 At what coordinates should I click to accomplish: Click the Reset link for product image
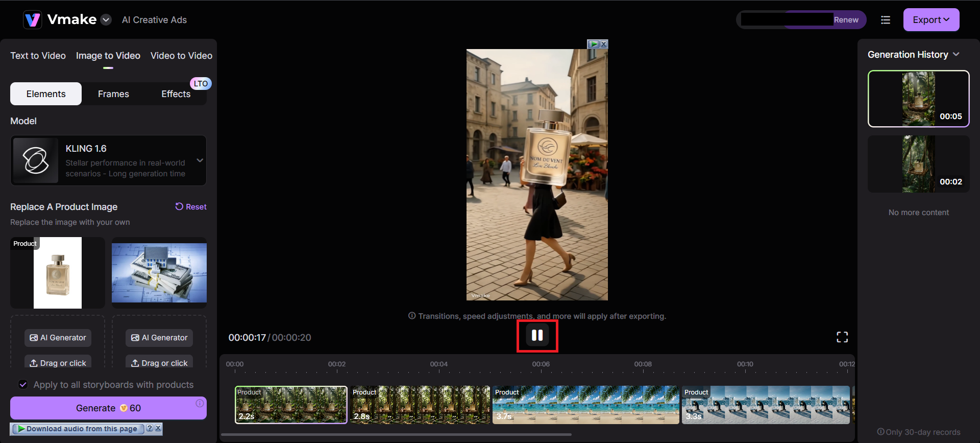[x=191, y=207]
